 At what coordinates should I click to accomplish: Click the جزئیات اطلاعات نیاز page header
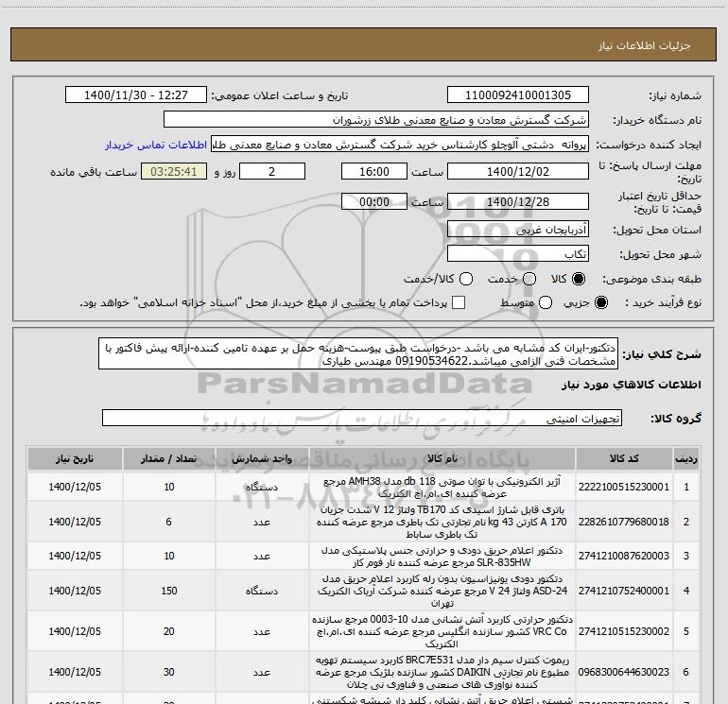645,45
